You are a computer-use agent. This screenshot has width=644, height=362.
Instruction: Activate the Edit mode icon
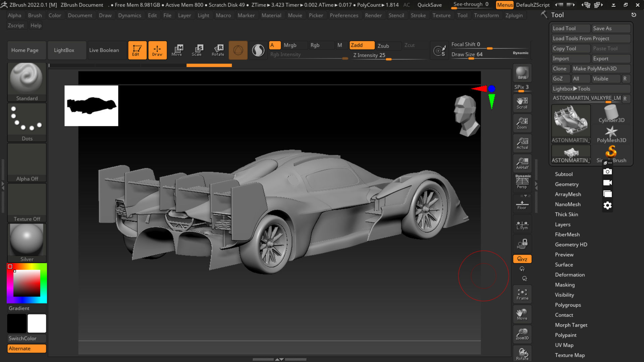coord(137,50)
